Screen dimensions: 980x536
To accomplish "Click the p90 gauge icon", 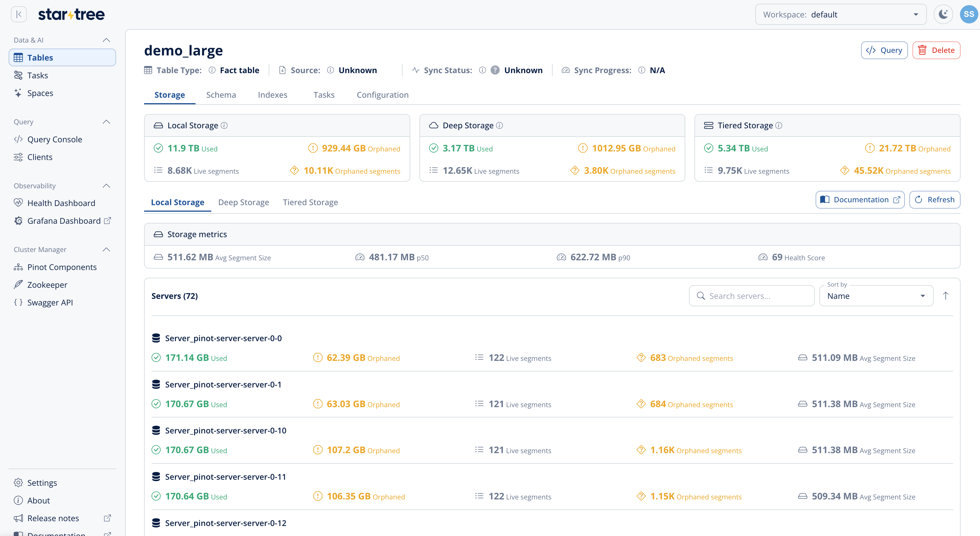I will tap(561, 257).
